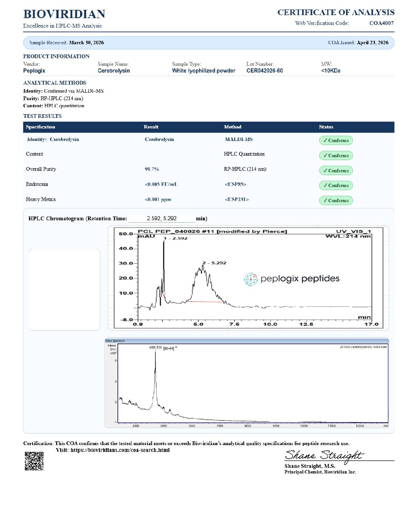Click the mass spectrum plot
The width and height of the screenshot is (411, 532).
point(246,383)
